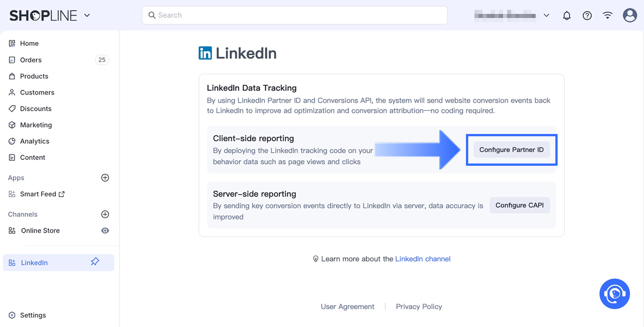The height and width of the screenshot is (327, 644).
Task: Click the Wi-Fi signal icon in header
Action: tap(608, 16)
